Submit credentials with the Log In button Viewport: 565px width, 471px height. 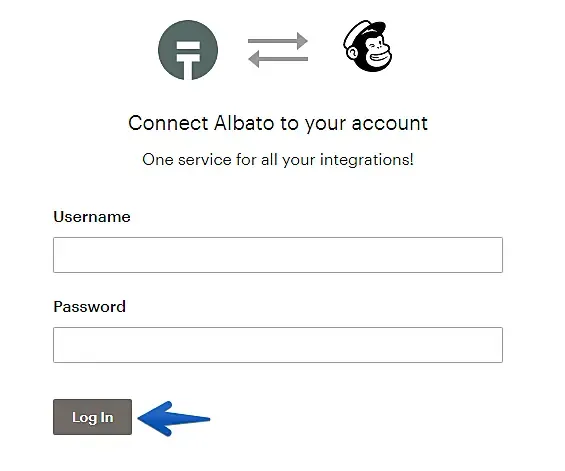pos(92,417)
